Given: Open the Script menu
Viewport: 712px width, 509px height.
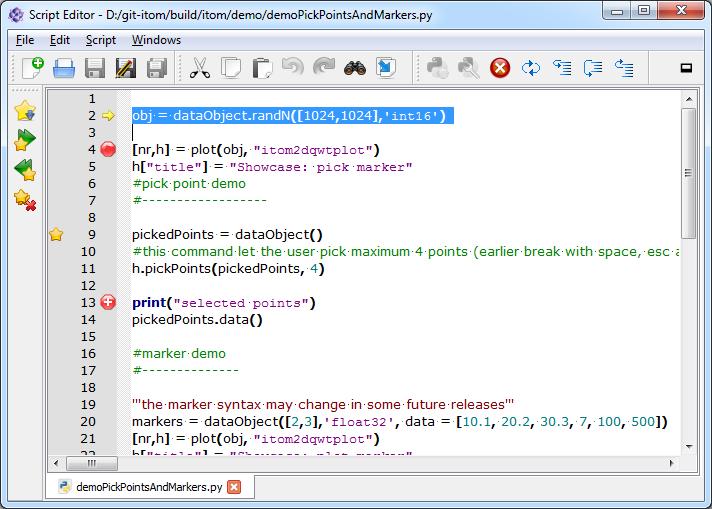Looking at the screenshot, I should 101,40.
